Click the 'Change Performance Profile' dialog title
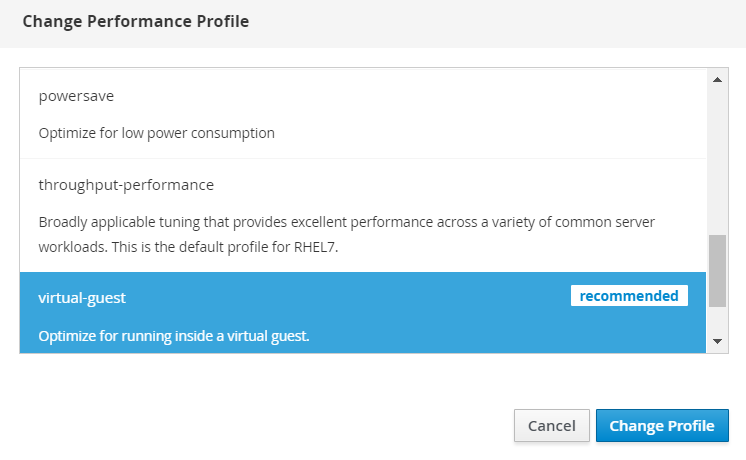Screen dimensions: 746x460 point(135,21)
